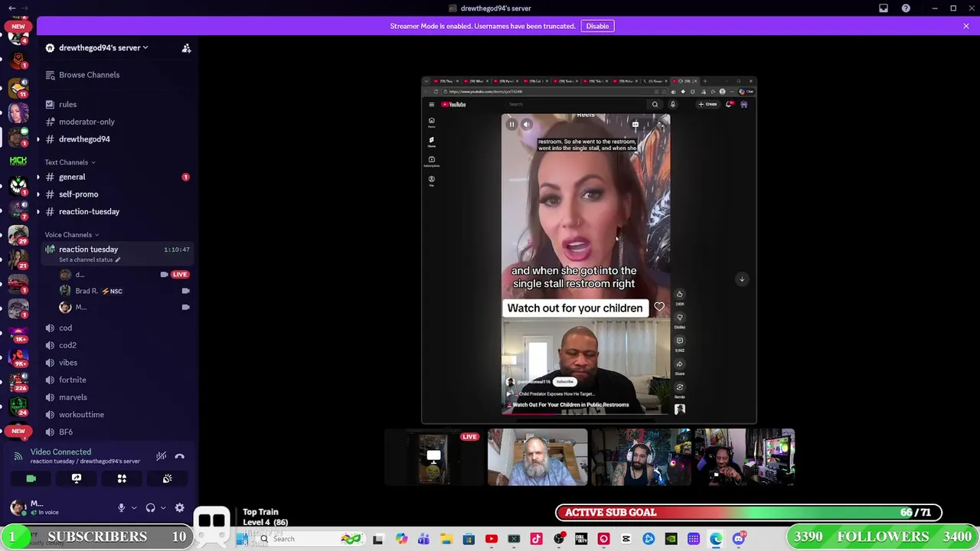Disconnect from the voice call
This screenshot has height=551, width=980.
[x=180, y=456]
